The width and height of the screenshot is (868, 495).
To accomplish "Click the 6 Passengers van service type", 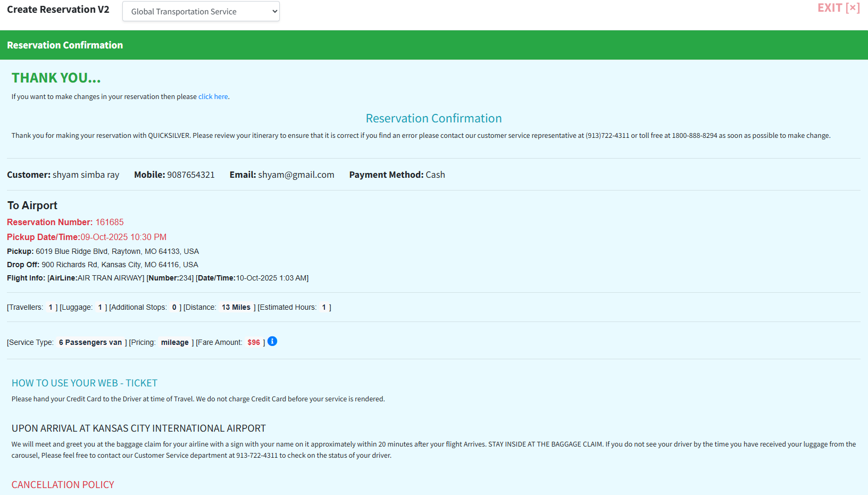I will click(90, 343).
